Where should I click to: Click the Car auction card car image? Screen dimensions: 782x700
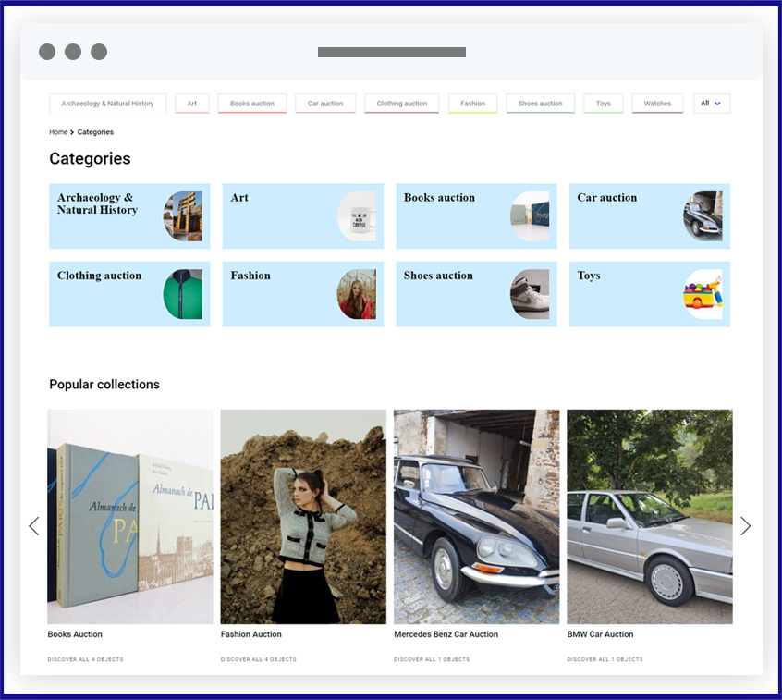tap(703, 216)
